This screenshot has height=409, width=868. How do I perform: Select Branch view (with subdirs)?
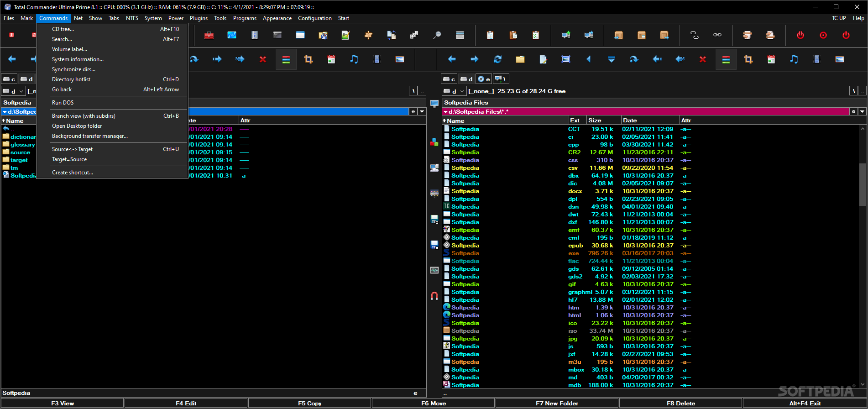pyautogui.click(x=112, y=116)
